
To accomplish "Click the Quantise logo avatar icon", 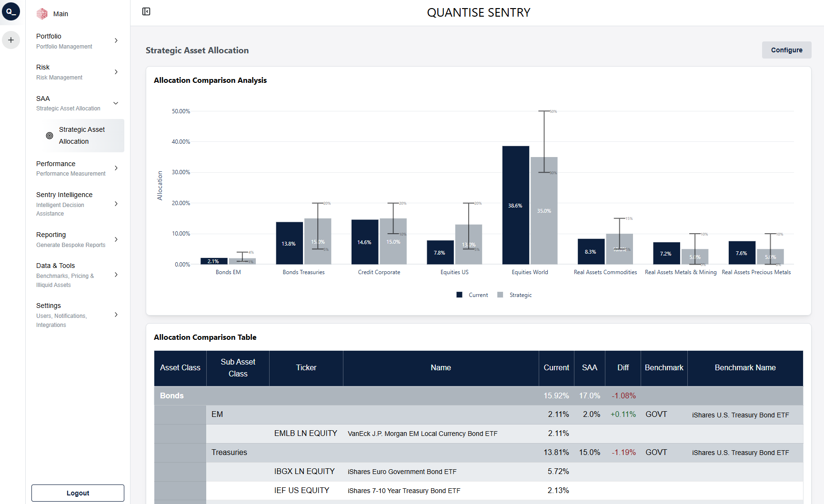I will pos(11,11).
